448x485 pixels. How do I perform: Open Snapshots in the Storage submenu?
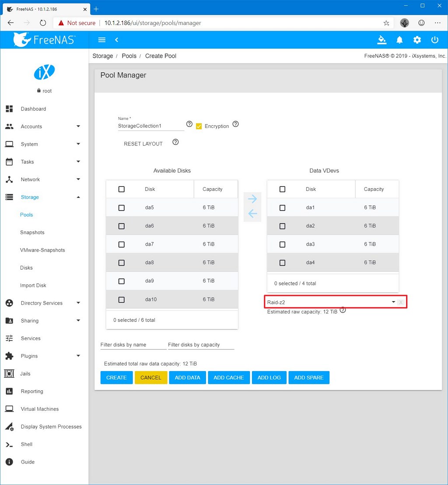pyautogui.click(x=32, y=232)
